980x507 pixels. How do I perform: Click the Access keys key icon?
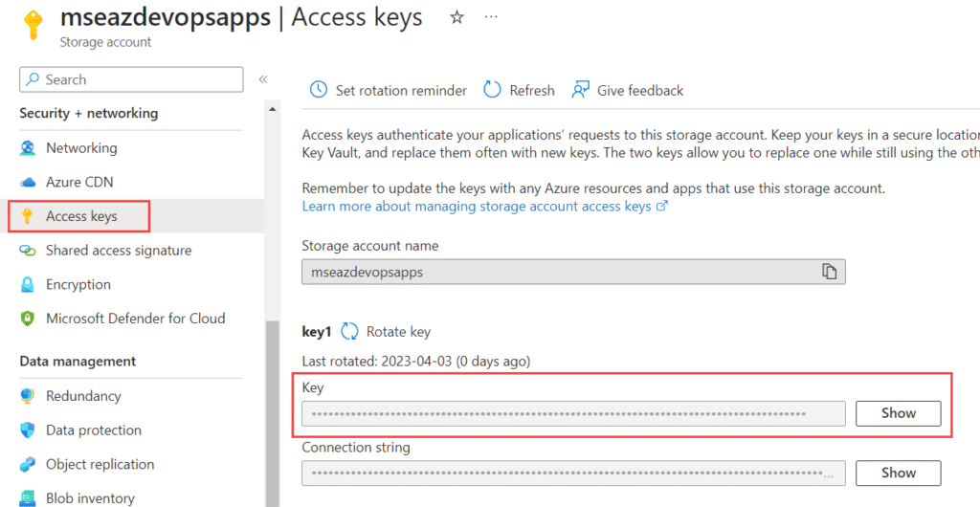click(x=27, y=216)
